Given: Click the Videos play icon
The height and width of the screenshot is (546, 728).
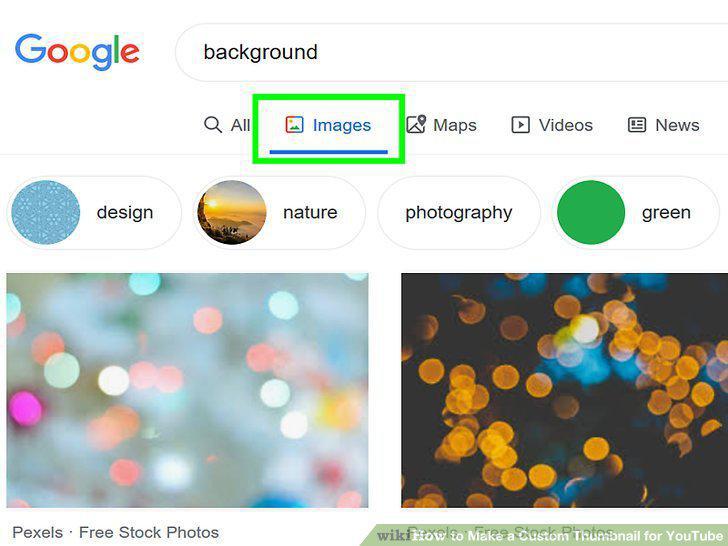Looking at the screenshot, I should (x=520, y=124).
